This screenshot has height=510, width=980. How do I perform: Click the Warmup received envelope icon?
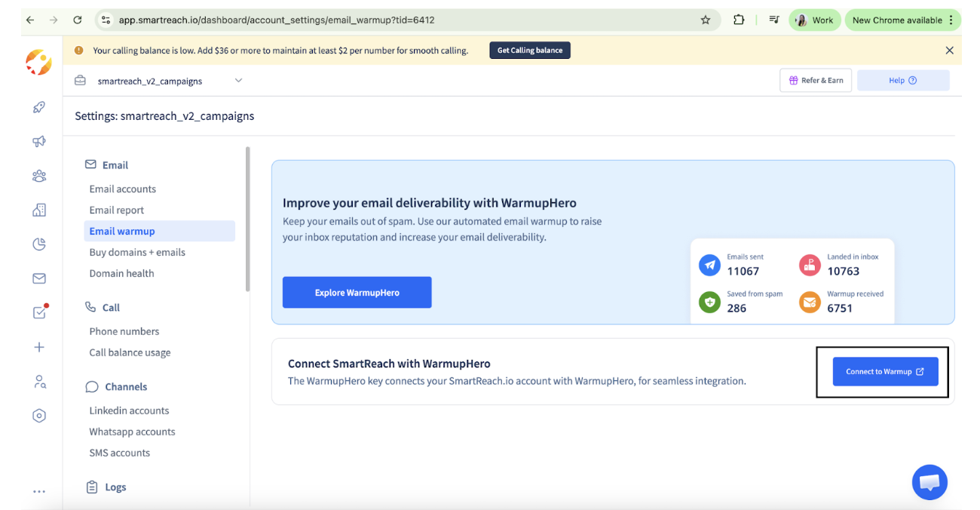point(810,303)
